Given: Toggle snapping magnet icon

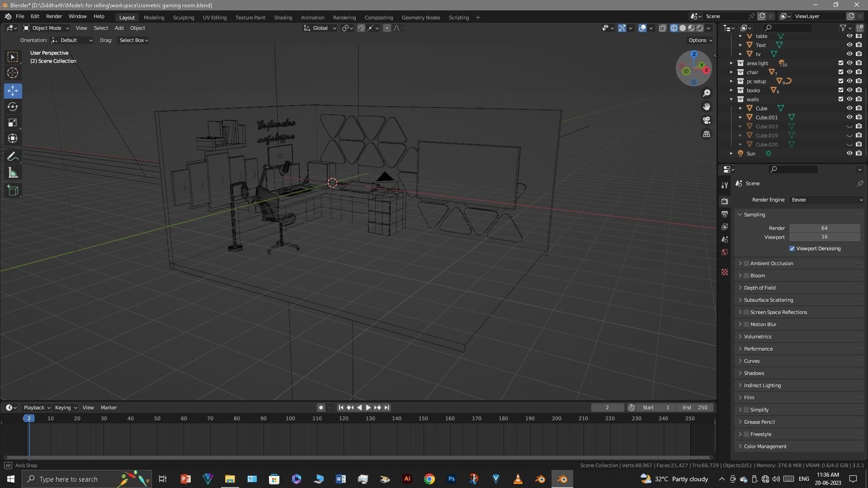Looking at the screenshot, I should [361, 28].
